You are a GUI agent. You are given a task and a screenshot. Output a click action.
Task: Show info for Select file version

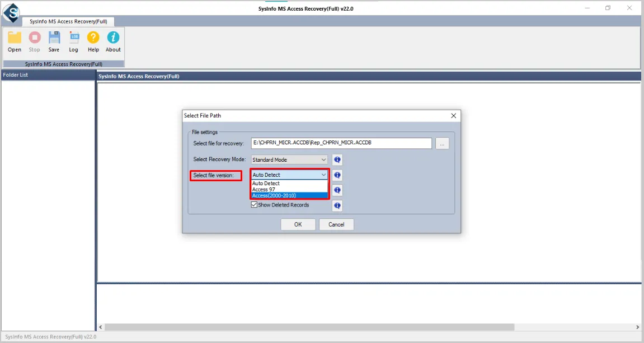tap(337, 175)
